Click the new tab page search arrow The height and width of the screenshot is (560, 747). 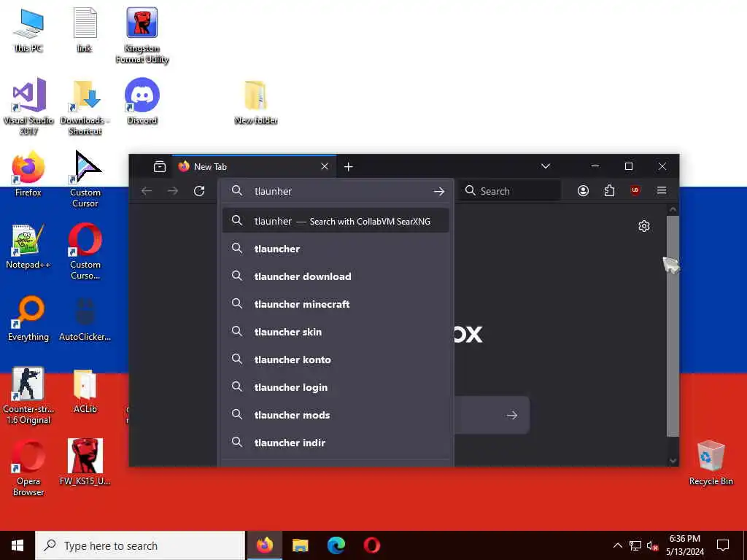[511, 415]
